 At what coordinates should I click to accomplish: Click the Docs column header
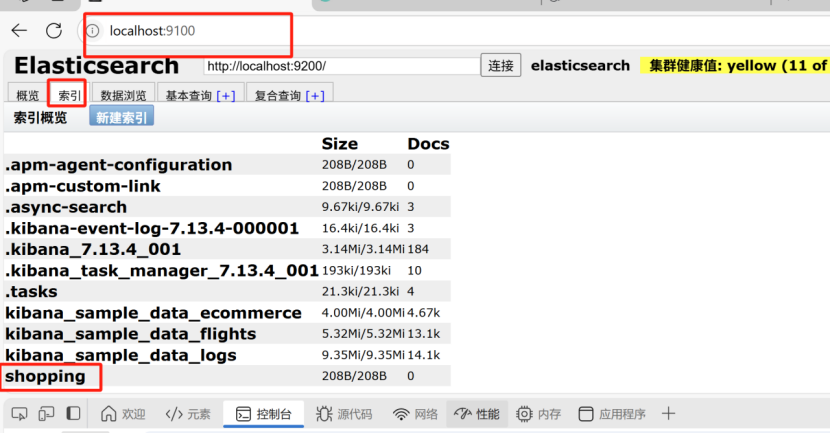pyautogui.click(x=428, y=143)
